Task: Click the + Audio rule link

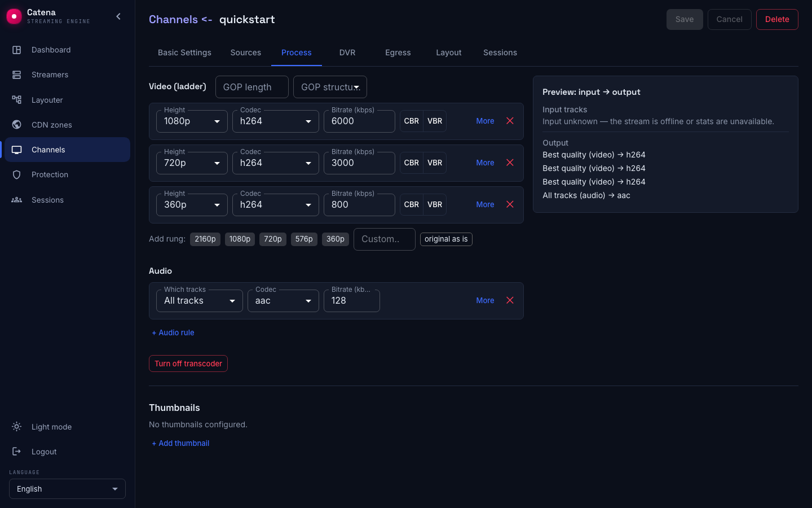Action: click(173, 332)
